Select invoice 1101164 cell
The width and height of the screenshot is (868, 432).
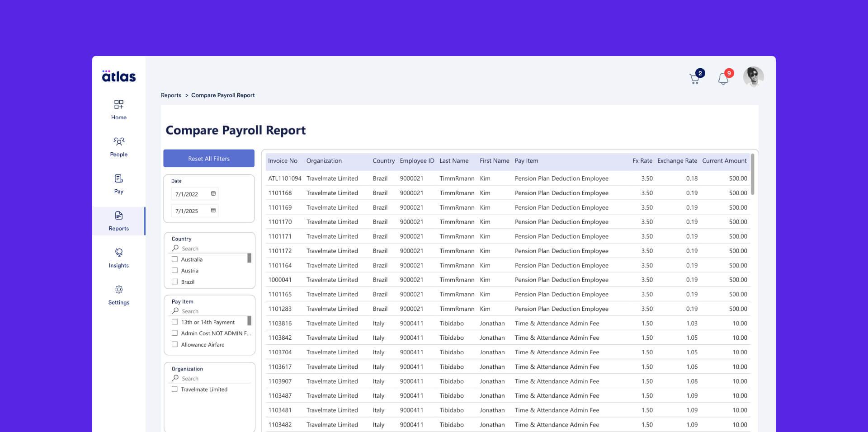[280, 265]
